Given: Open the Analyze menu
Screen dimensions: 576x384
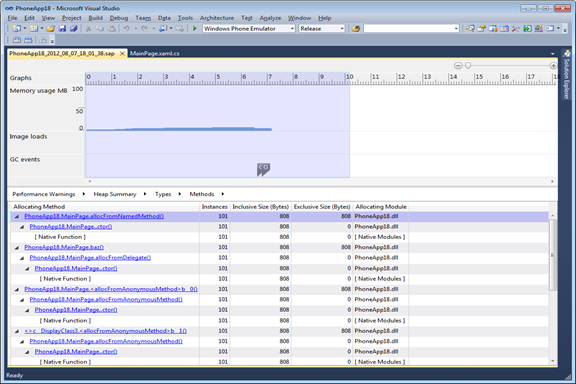Looking at the screenshot, I should point(270,18).
